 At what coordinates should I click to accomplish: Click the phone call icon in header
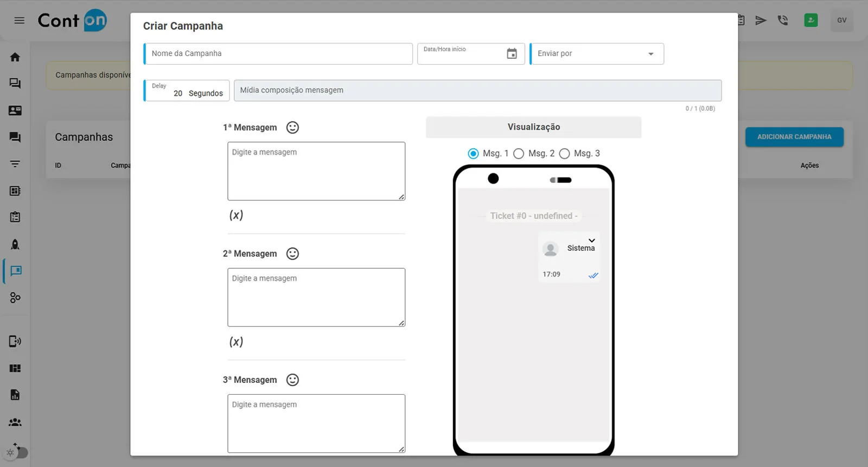pos(782,21)
